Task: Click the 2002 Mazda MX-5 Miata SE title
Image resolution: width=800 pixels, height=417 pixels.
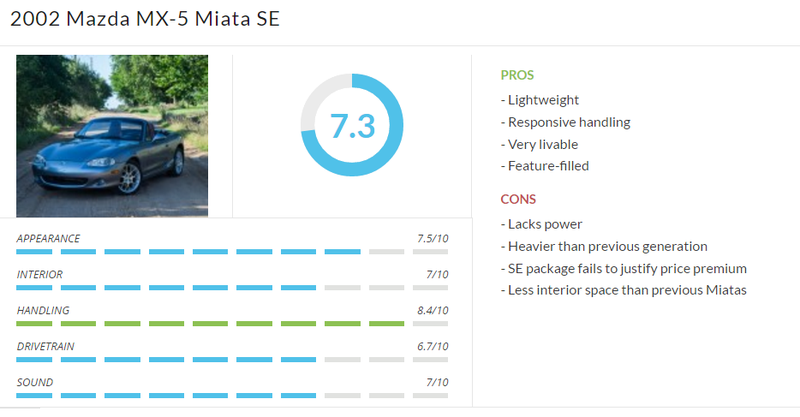Action: pos(145,19)
